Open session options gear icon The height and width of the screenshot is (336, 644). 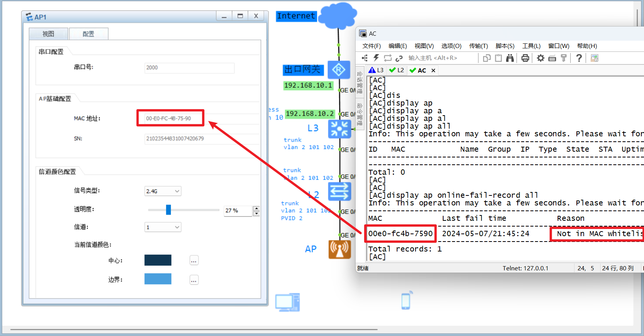point(541,58)
